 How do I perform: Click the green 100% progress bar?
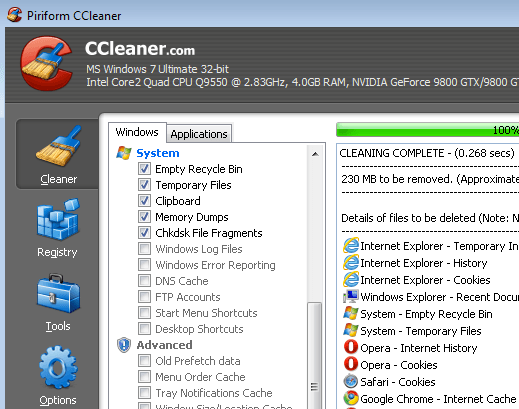pyautogui.click(x=428, y=130)
